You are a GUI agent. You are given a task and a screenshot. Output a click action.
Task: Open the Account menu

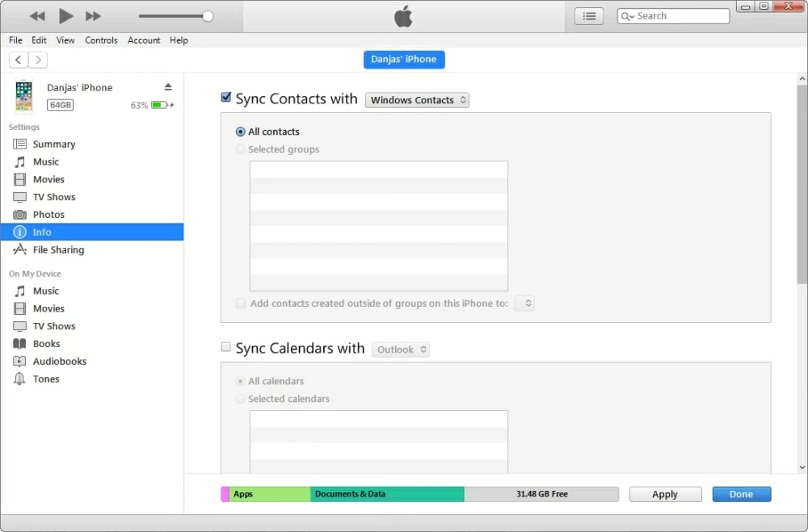pos(144,40)
